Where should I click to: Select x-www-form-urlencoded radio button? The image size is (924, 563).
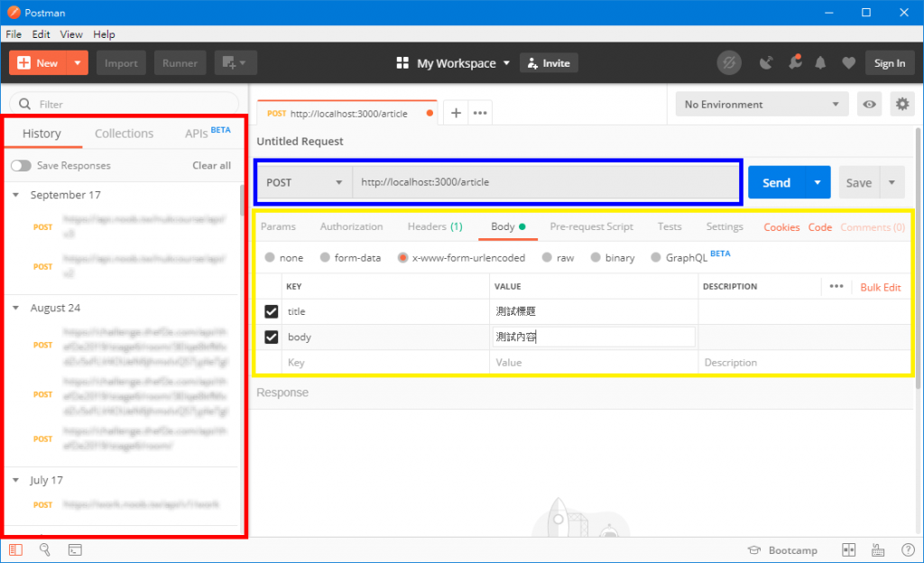point(402,257)
